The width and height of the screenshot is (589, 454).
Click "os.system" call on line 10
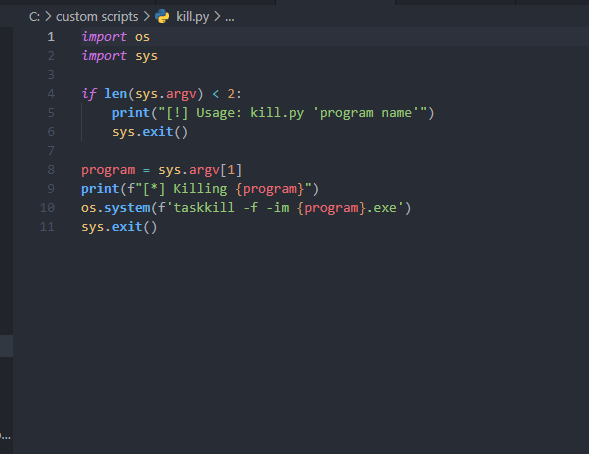(x=116, y=208)
